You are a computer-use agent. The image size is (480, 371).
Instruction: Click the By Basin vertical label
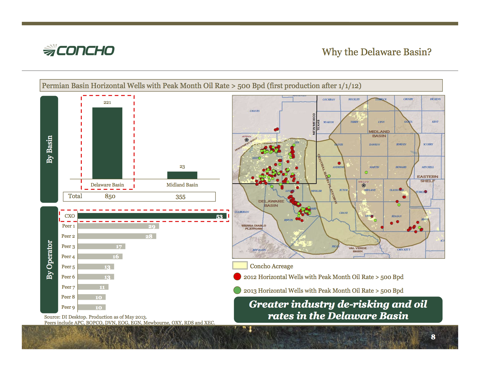(49, 149)
